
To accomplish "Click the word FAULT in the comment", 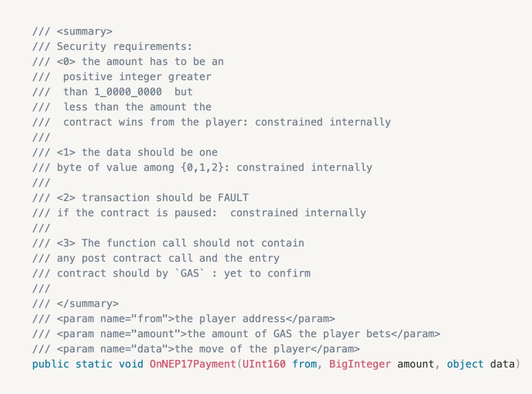I will [x=233, y=198].
